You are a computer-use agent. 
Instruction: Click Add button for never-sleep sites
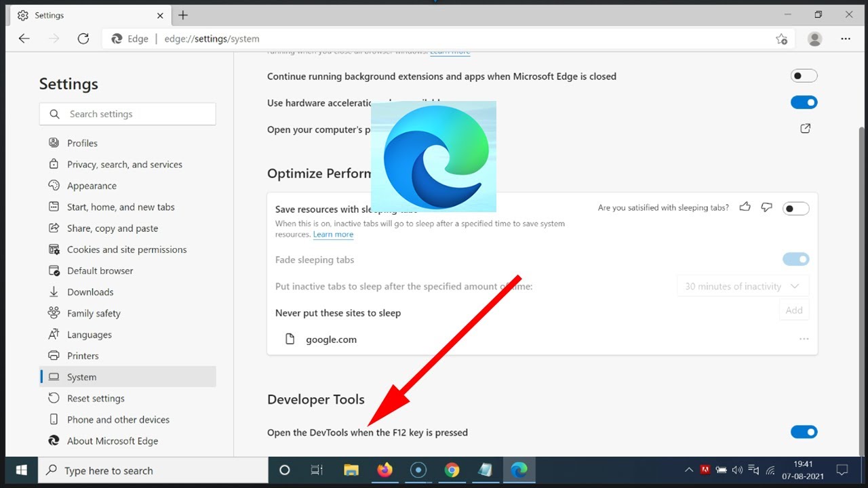pyautogui.click(x=794, y=310)
